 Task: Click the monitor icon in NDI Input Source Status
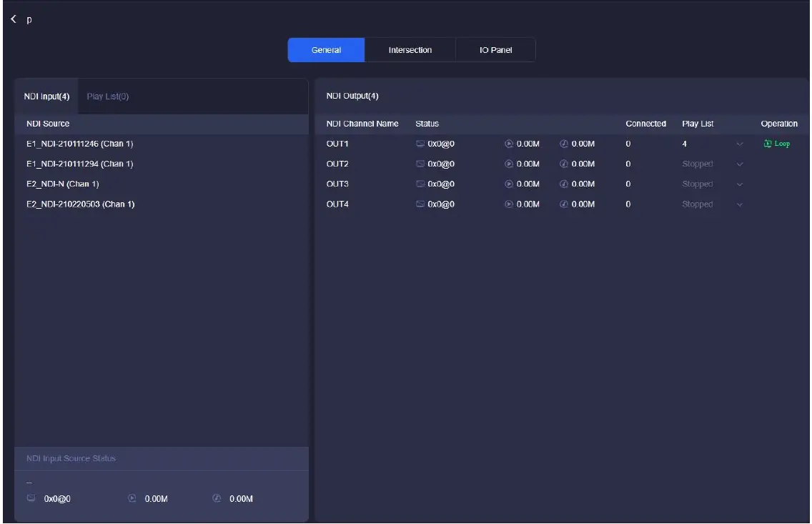31,498
